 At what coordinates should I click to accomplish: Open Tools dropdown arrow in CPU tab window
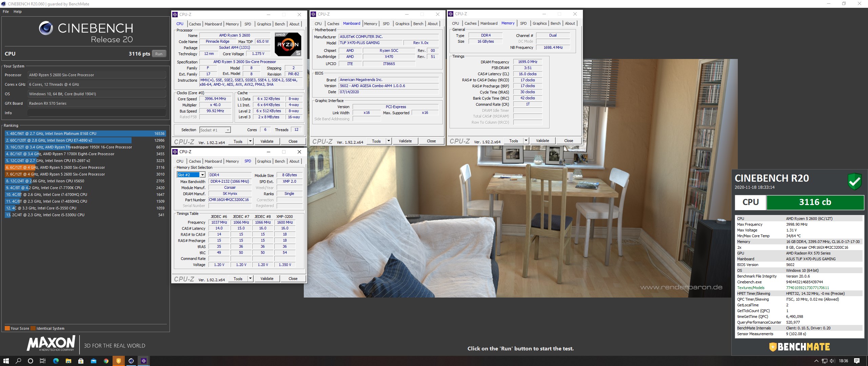pos(250,141)
